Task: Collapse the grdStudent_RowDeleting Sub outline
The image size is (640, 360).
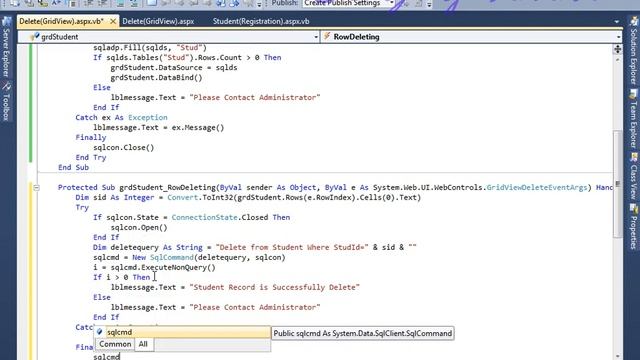Action: (x=36, y=188)
